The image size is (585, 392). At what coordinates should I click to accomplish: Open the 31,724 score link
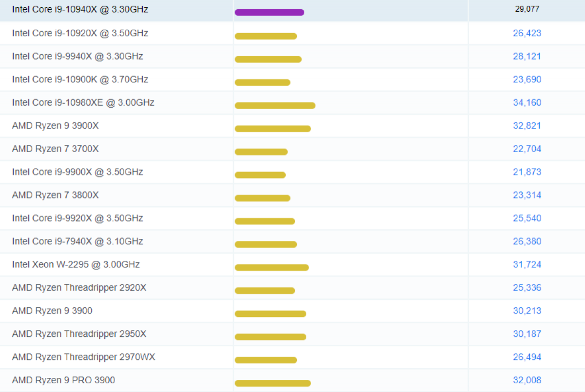point(527,264)
